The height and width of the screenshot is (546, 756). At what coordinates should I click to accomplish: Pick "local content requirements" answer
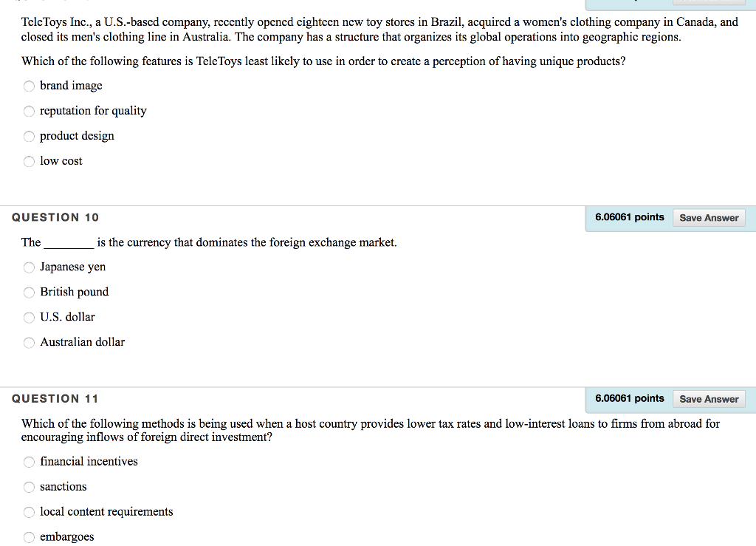tap(29, 512)
